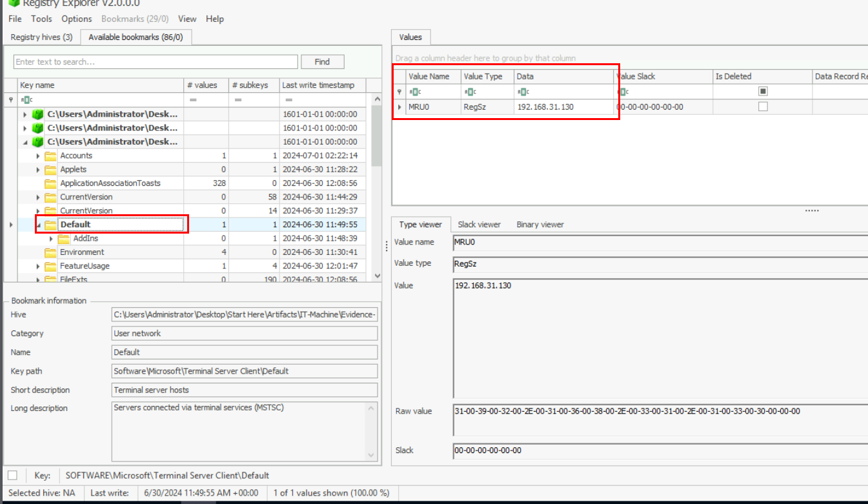Click the AddIns subkey folder icon
This screenshot has height=504, width=868.
click(63, 239)
